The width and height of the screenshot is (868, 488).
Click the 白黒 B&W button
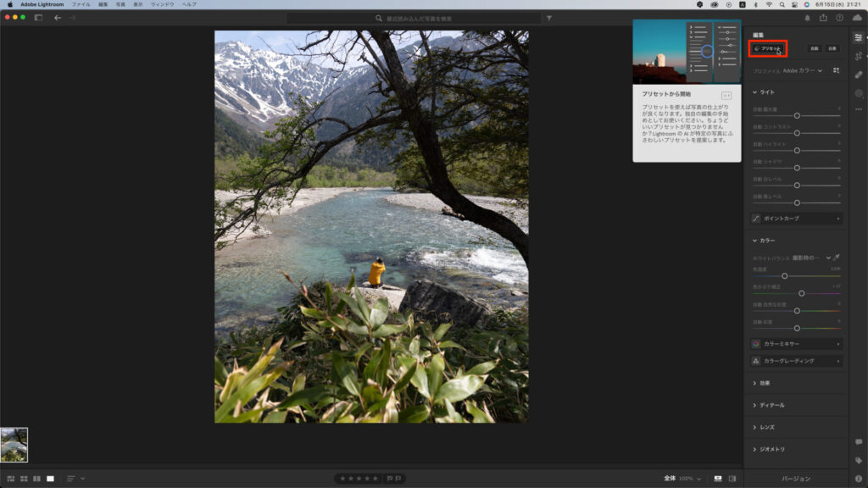[832, 48]
